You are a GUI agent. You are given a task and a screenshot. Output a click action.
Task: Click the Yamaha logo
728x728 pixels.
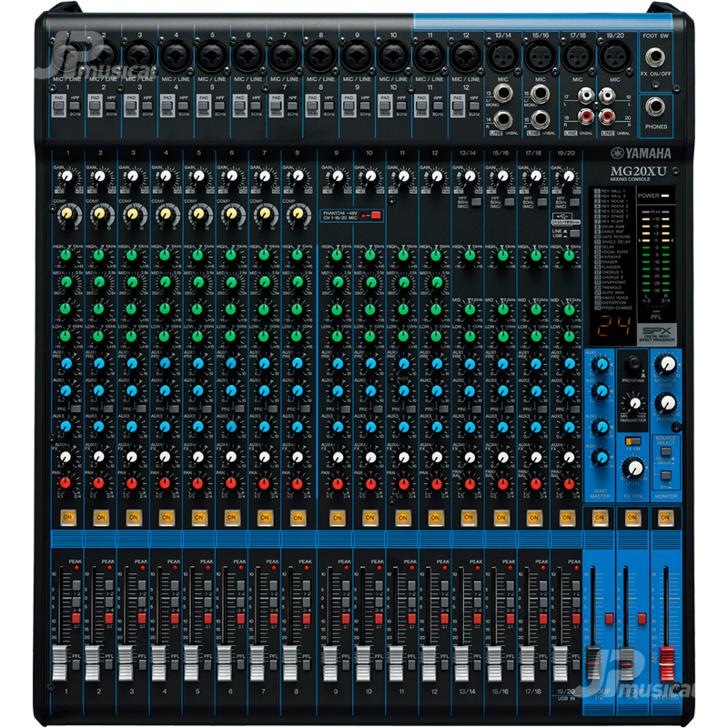tap(641, 153)
